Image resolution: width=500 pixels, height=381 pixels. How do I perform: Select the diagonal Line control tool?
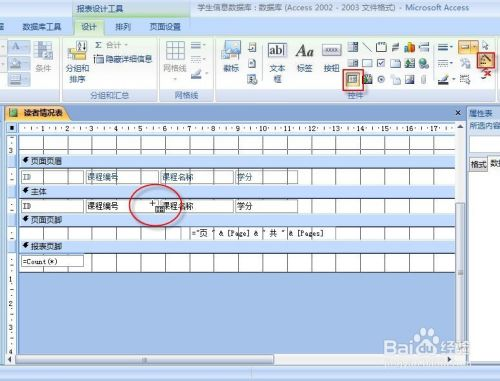point(367,47)
